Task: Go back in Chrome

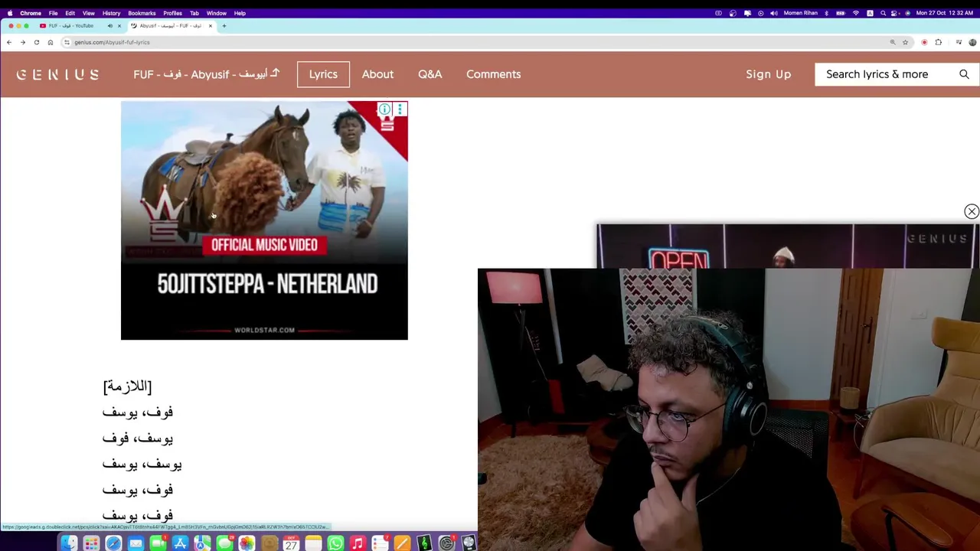Action: pyautogui.click(x=9, y=42)
